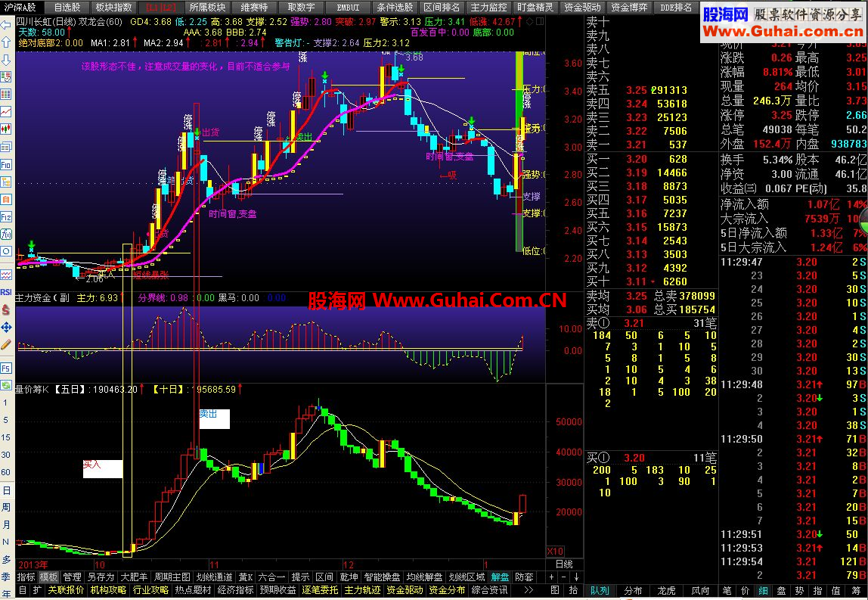The height and width of the screenshot is (600, 868).
Task: Click the plus zoom button beside 日线
Action: [x=551, y=577]
